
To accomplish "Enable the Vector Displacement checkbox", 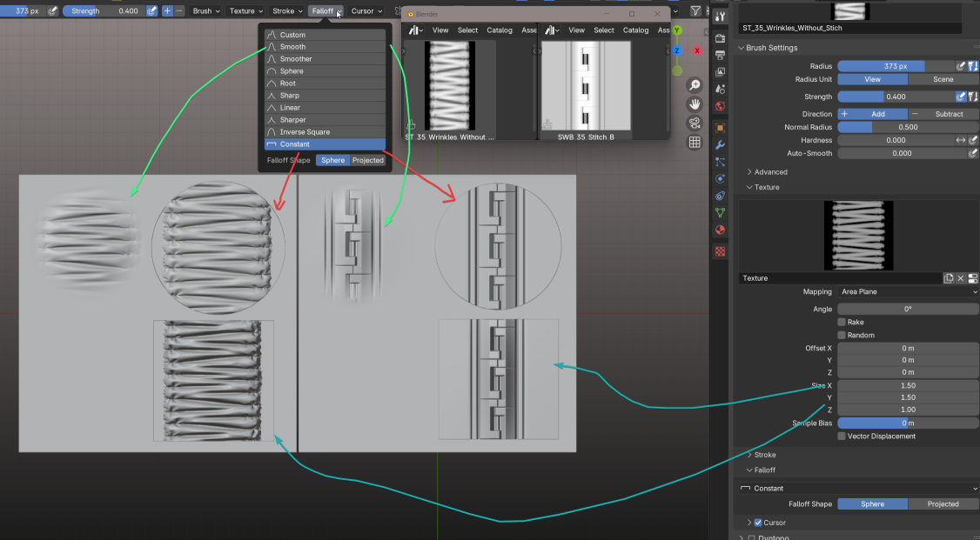I will click(842, 437).
